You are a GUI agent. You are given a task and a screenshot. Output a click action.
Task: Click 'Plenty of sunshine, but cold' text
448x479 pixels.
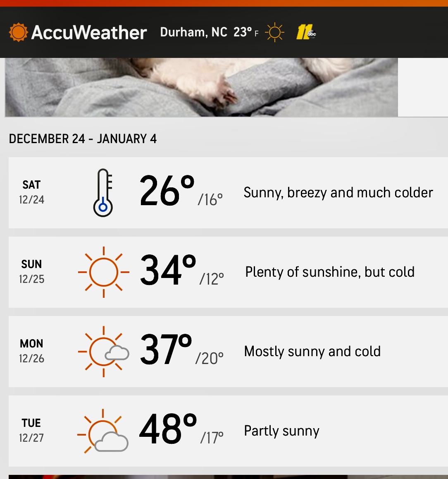(330, 272)
